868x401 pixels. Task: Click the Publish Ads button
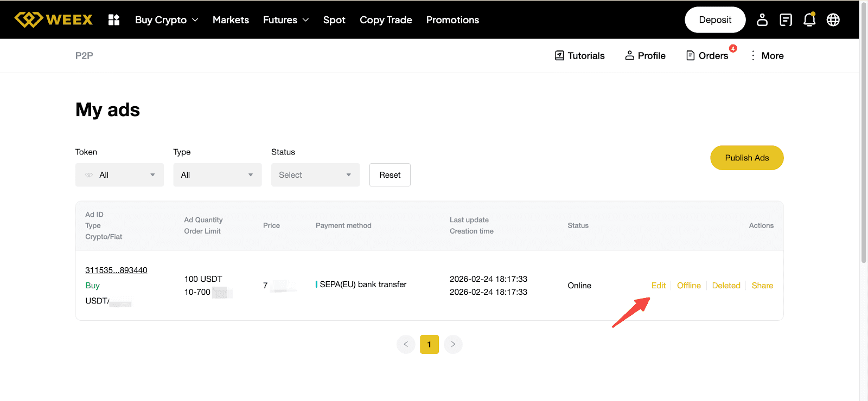[746, 158]
